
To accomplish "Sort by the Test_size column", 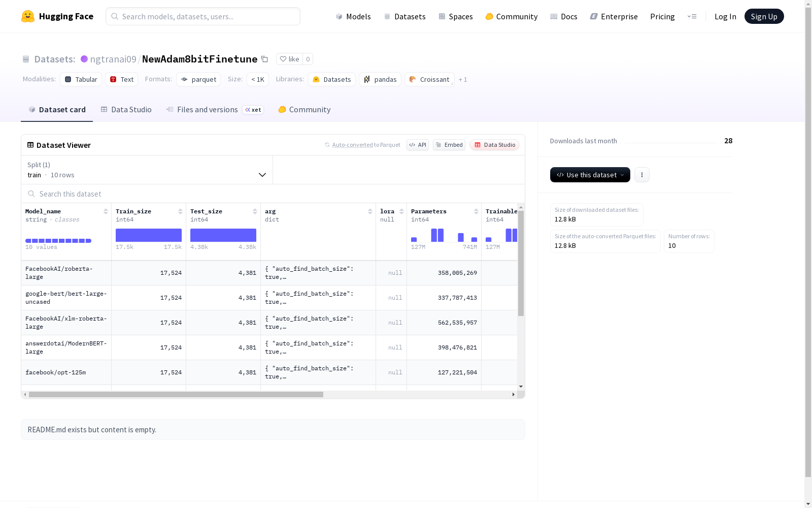I will [255, 211].
